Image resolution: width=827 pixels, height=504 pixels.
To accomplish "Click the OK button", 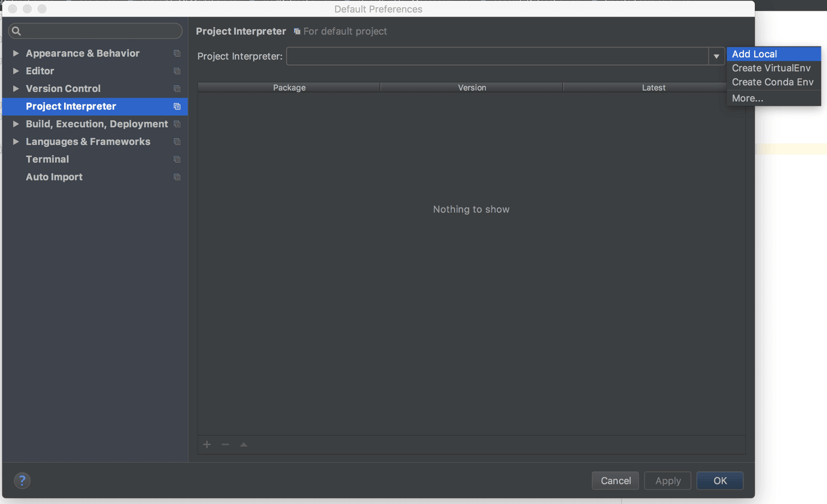I will coord(719,480).
